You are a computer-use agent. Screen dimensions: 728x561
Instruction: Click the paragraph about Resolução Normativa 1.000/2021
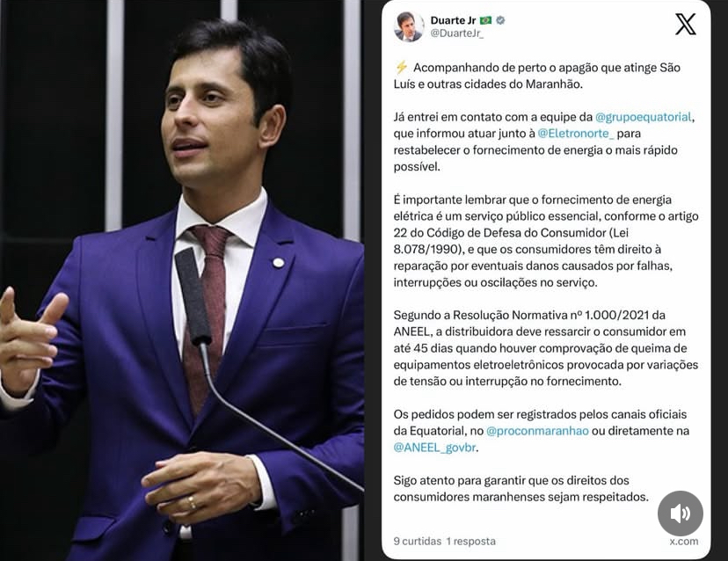[x=545, y=348]
